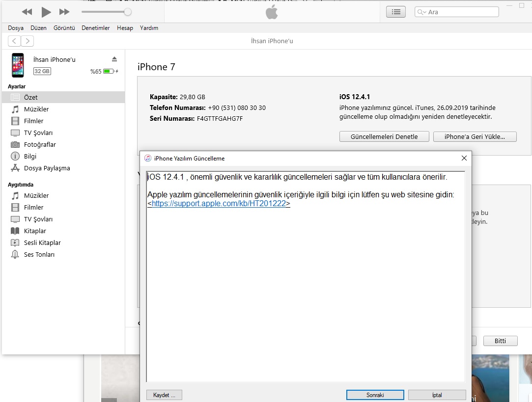Select Filmler under Ayarlar
Screen dimensions: 532x402
click(63, 121)
